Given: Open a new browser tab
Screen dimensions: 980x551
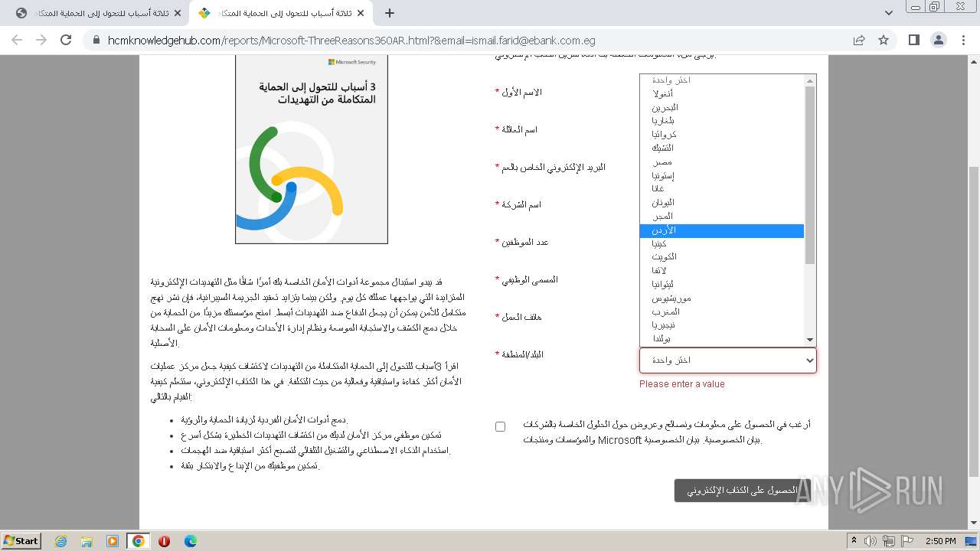Looking at the screenshot, I should pos(390,13).
